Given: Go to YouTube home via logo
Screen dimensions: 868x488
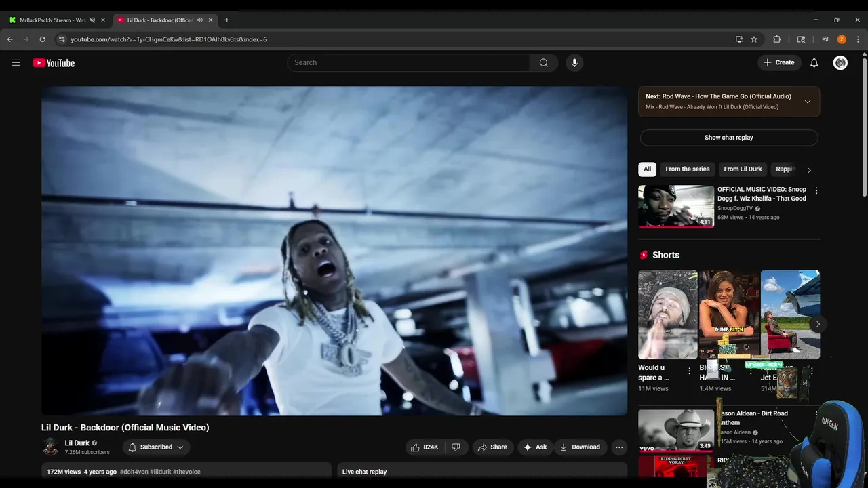Looking at the screenshot, I should tap(54, 63).
